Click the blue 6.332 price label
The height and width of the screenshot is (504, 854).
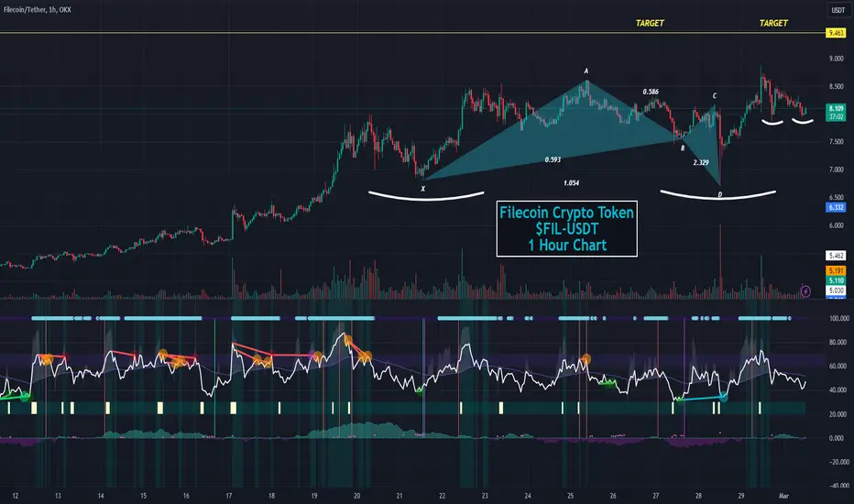point(836,207)
